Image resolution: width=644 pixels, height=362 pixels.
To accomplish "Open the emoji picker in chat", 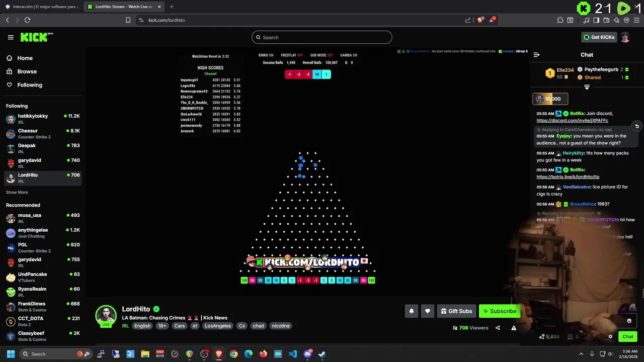I will 629,321.
